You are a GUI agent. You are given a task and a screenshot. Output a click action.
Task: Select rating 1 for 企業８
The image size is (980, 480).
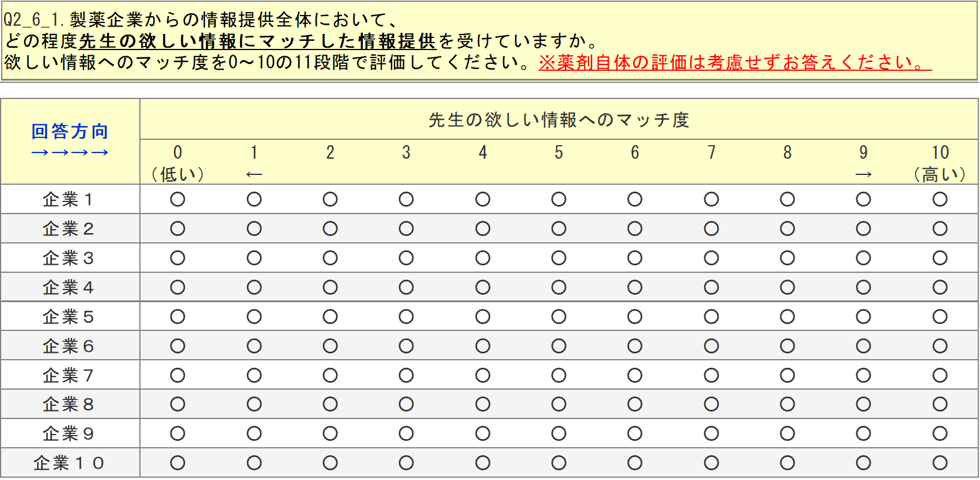tap(254, 405)
